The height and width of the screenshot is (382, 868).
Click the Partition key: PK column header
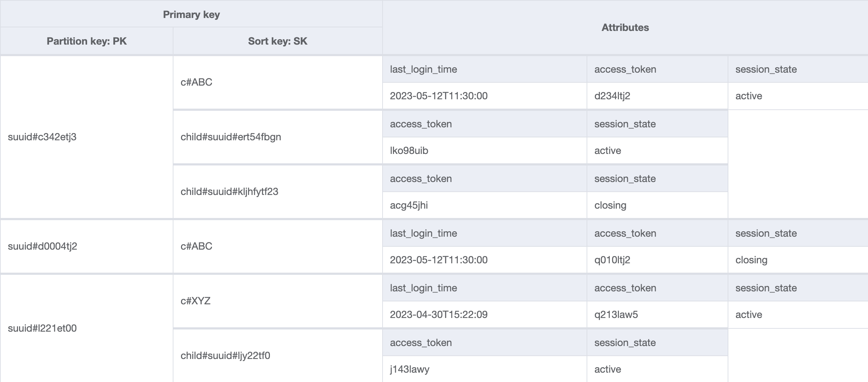[87, 41]
